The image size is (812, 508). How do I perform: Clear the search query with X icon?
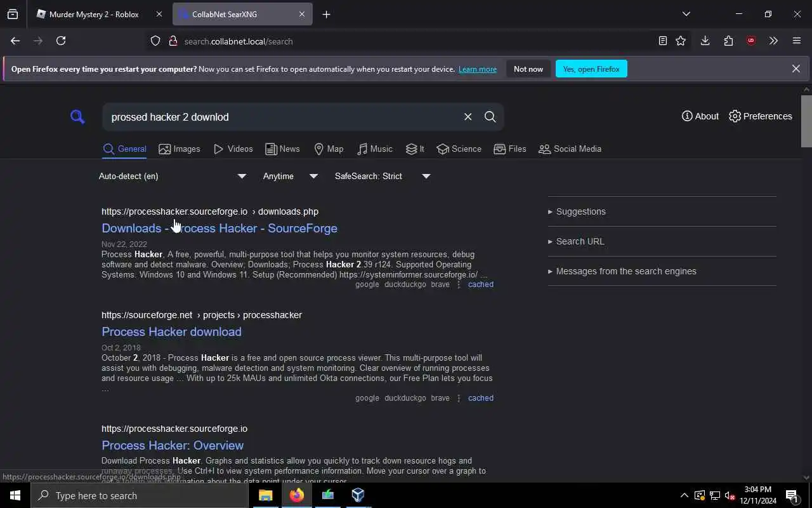click(468, 117)
